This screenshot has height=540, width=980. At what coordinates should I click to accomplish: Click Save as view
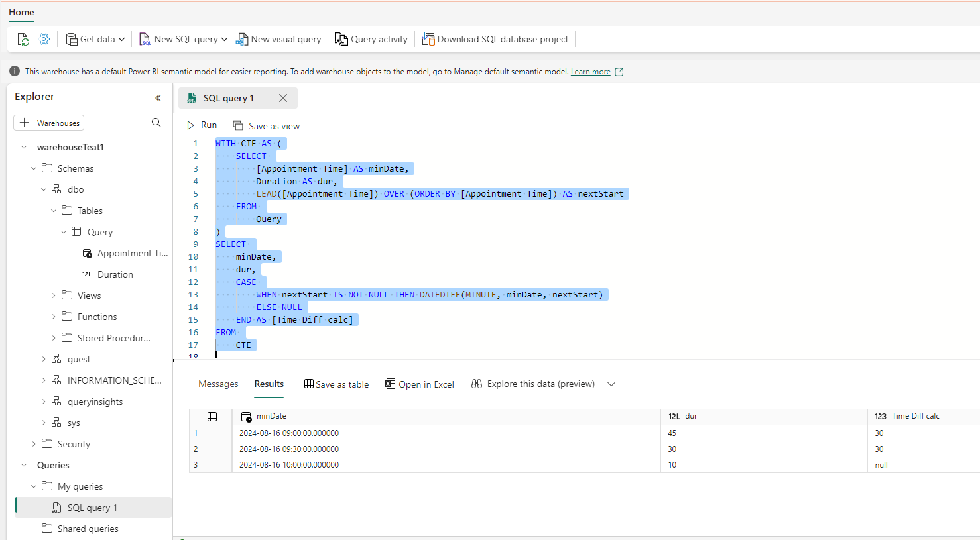pyautogui.click(x=266, y=125)
